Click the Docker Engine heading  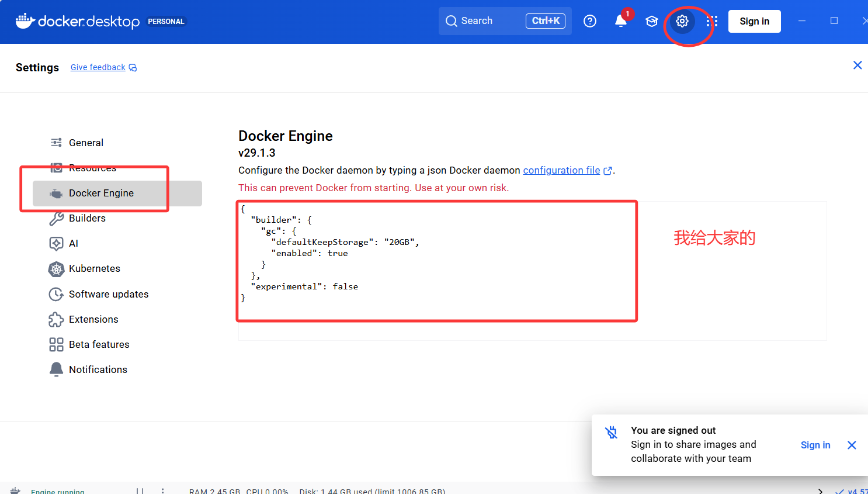(x=286, y=136)
